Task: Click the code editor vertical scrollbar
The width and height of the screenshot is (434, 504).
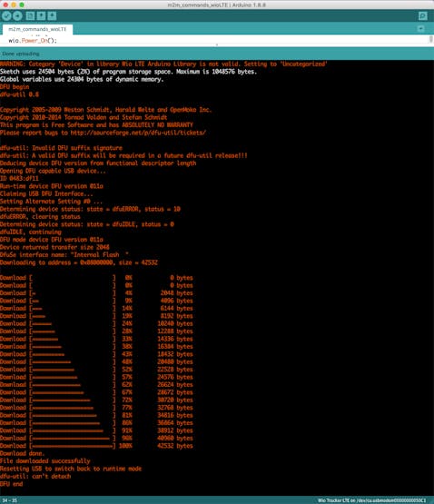Action: pos(431,39)
